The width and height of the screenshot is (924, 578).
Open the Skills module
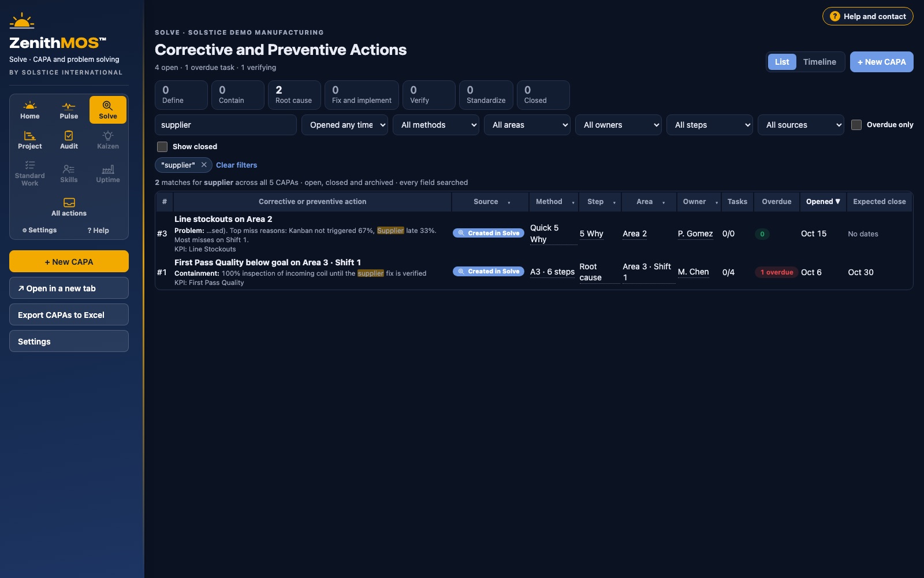coord(69,173)
